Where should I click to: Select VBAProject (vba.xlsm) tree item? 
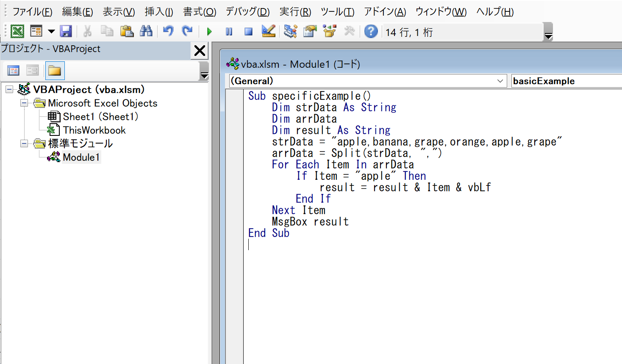click(x=89, y=89)
